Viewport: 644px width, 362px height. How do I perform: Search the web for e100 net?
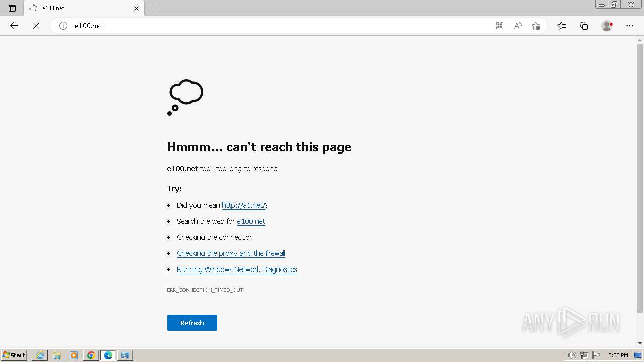[x=251, y=221]
